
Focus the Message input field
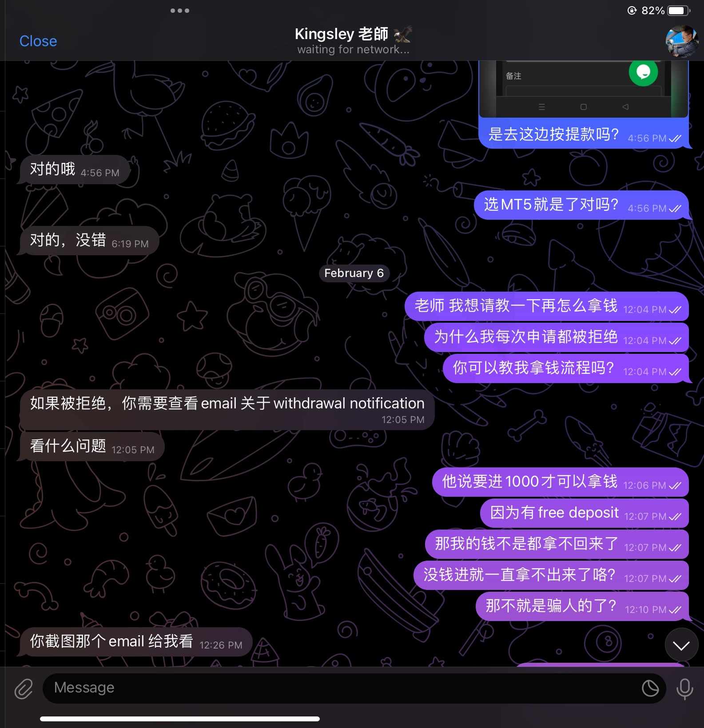[342, 688]
